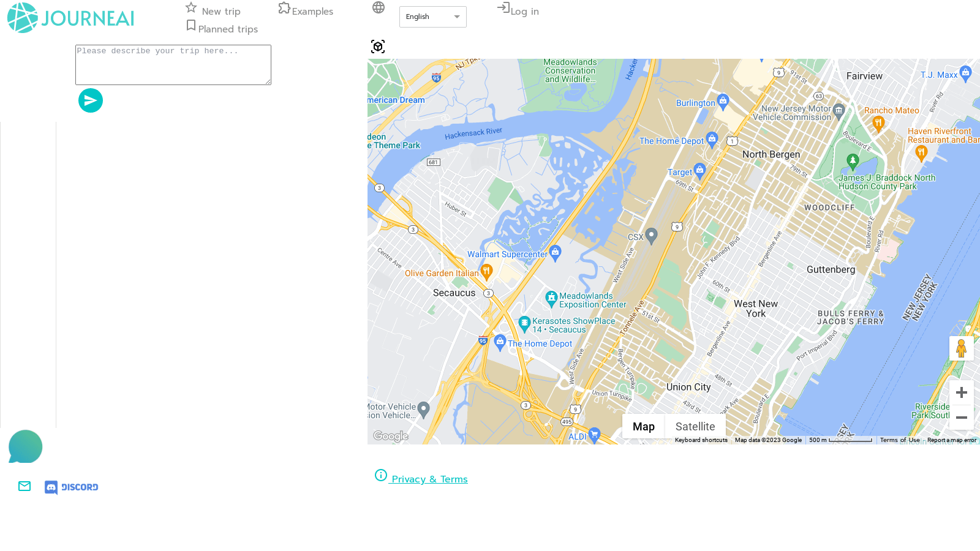Open the Discord link
Screen dimensions: 980x551
(71, 487)
